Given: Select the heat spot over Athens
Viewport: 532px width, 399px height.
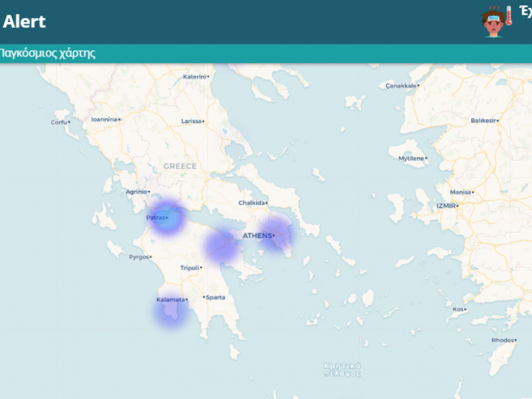Looking at the screenshot, I should click(x=276, y=234).
